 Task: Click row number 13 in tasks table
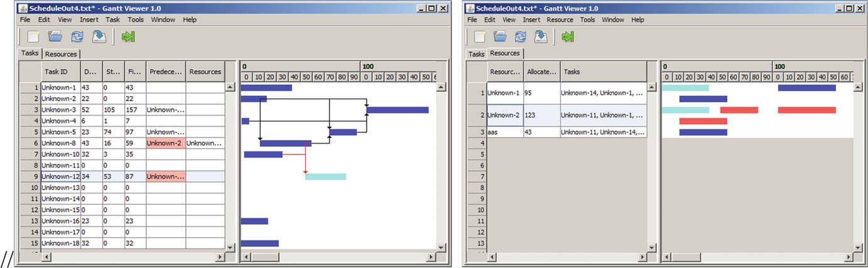pyautogui.click(x=30, y=221)
